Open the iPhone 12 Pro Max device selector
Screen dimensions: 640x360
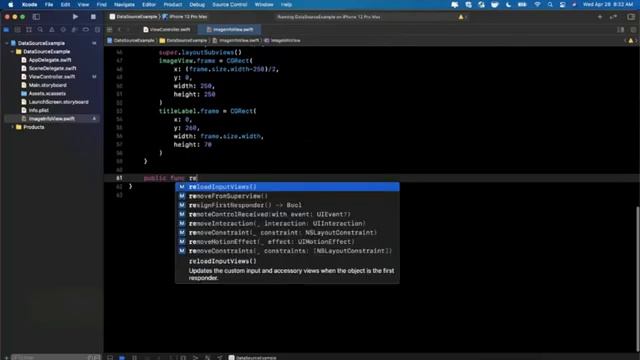coord(184,17)
